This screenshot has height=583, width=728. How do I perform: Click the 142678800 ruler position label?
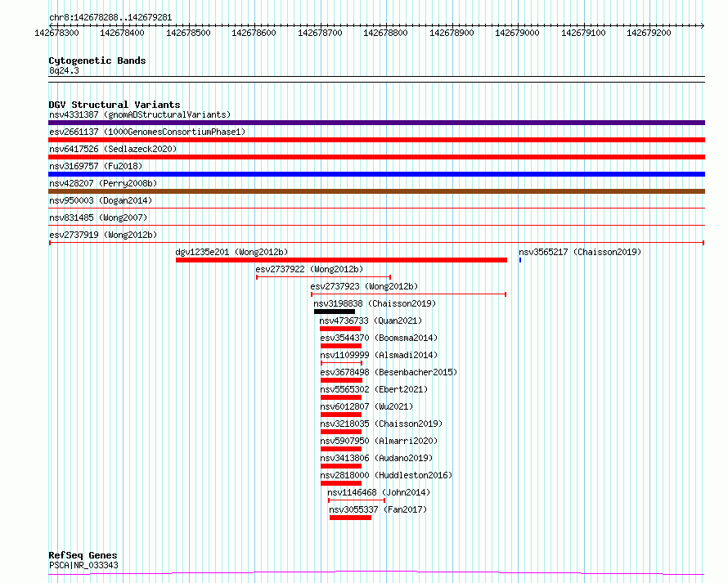coord(385,33)
